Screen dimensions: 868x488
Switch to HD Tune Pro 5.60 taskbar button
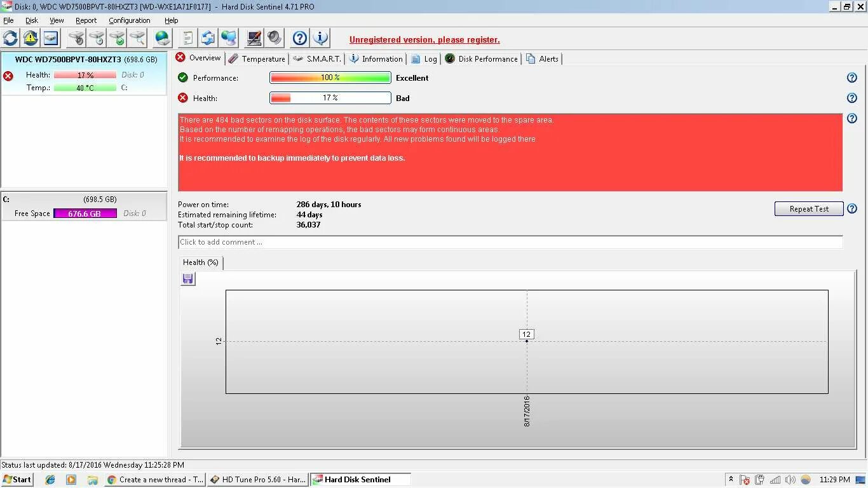pos(258,480)
